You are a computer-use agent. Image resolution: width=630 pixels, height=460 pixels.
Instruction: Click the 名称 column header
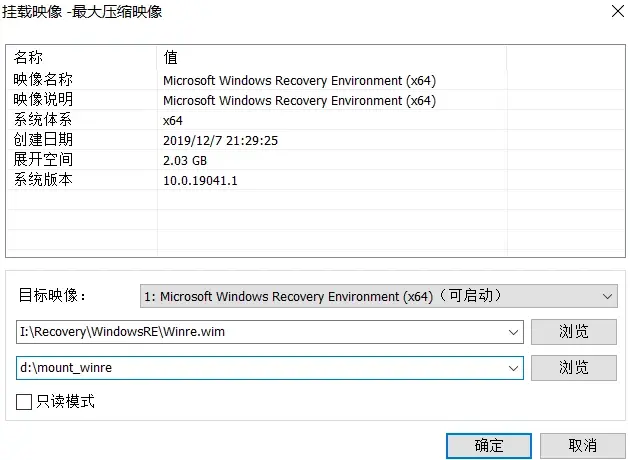pyautogui.click(x=80, y=58)
